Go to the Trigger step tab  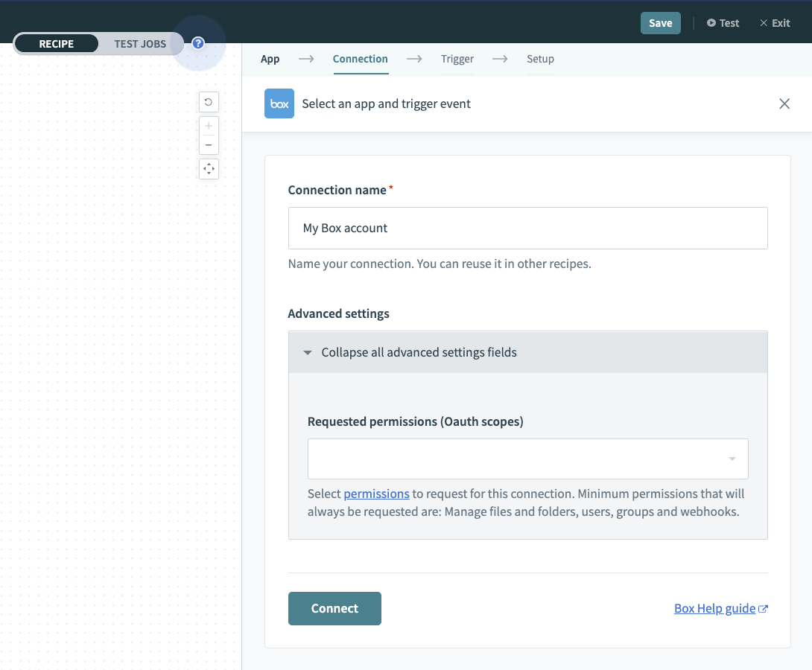tap(457, 59)
